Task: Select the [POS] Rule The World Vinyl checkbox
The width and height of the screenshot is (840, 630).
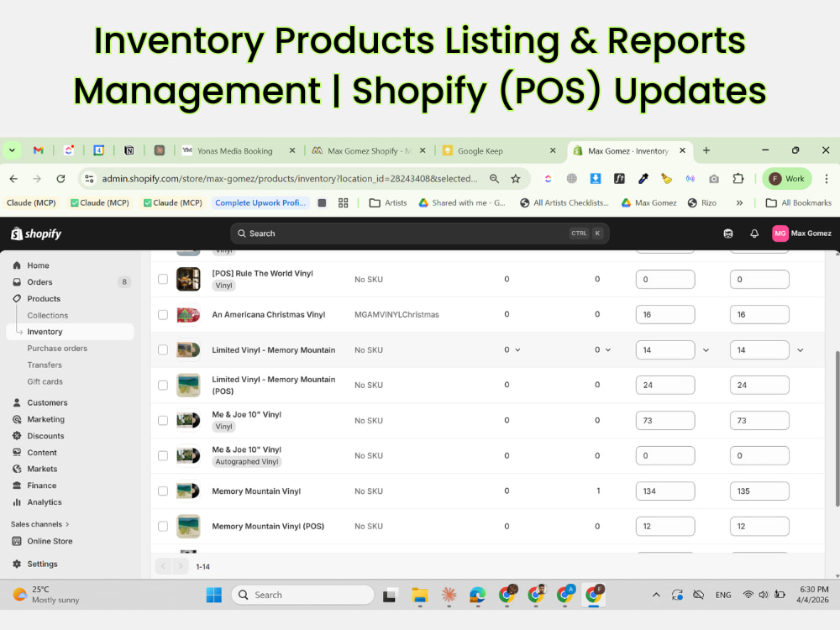Action: coord(163,279)
